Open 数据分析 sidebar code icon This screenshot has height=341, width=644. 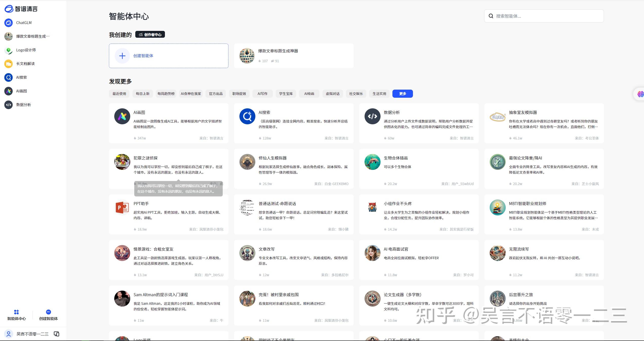coord(8,105)
